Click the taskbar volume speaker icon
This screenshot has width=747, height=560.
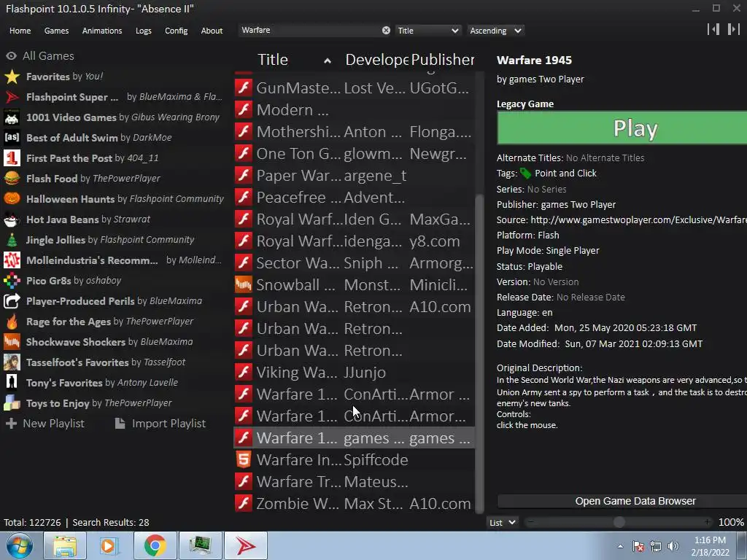(x=673, y=546)
